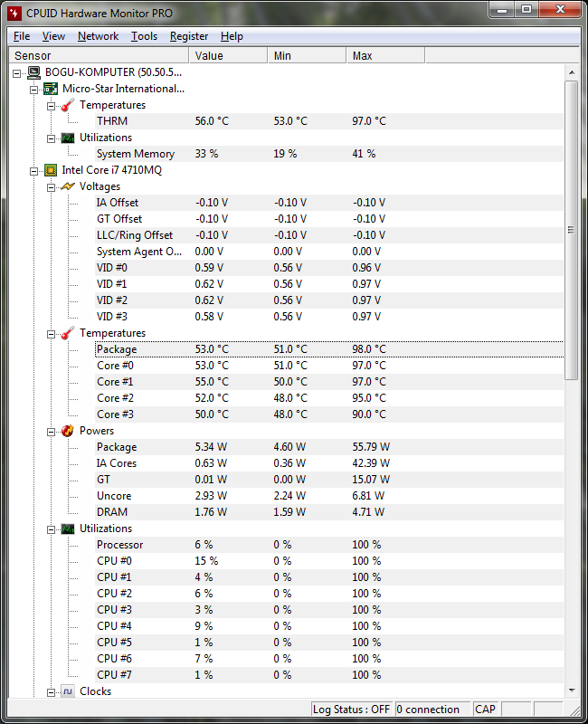Click the Powers flame icon
Screen dimensions: 588x724
click(68, 431)
